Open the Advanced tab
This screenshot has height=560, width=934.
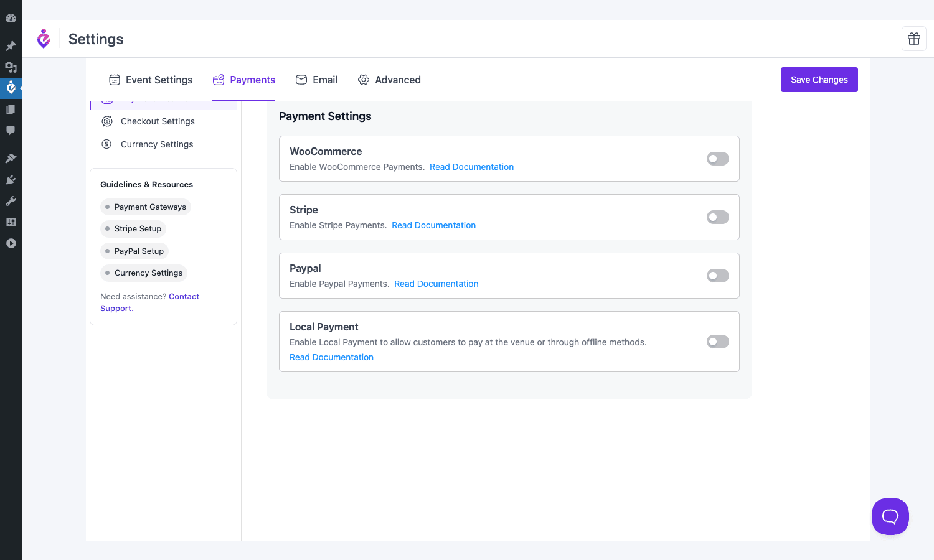point(389,80)
